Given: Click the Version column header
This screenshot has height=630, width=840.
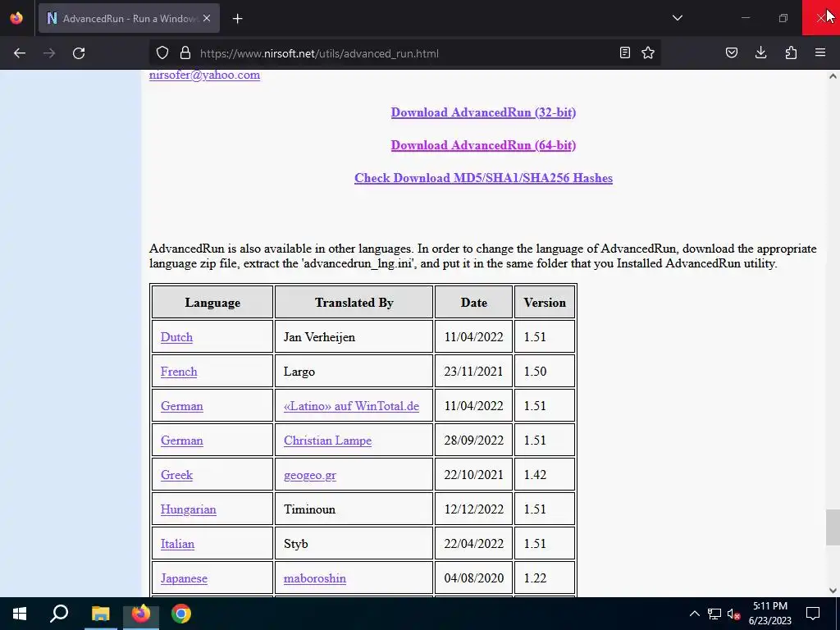Looking at the screenshot, I should point(545,302).
